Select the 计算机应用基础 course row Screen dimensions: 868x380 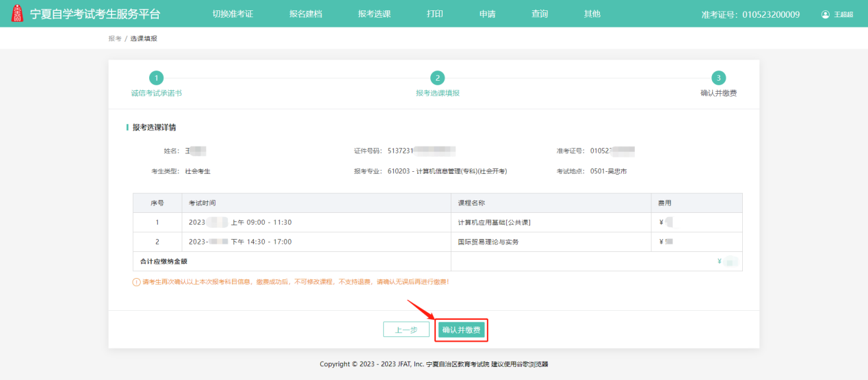tap(494, 223)
